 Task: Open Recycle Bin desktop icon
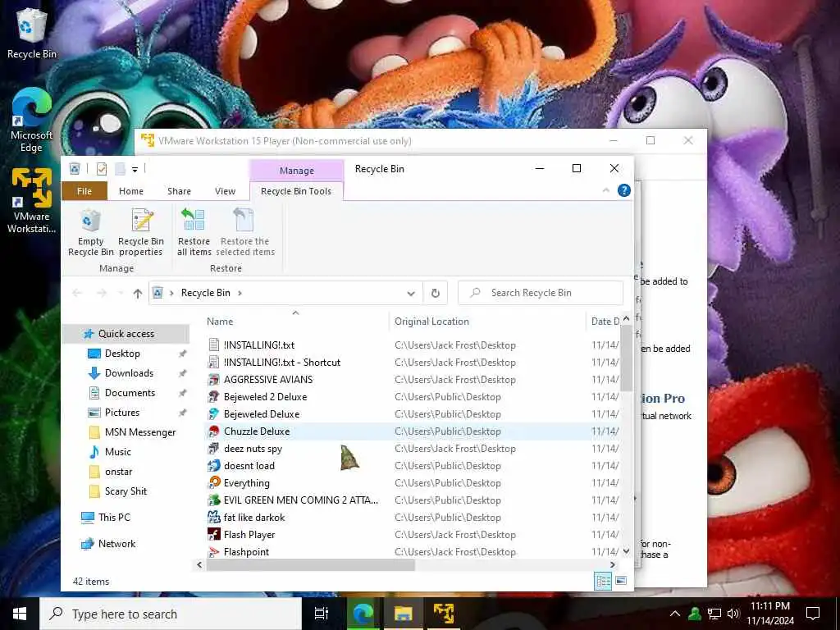click(x=32, y=33)
